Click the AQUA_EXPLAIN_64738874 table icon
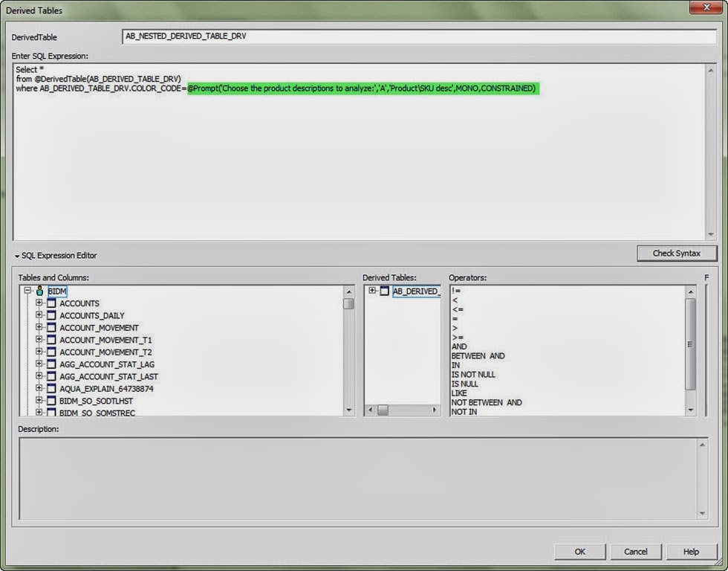Image resolution: width=728 pixels, height=571 pixels. (51, 388)
